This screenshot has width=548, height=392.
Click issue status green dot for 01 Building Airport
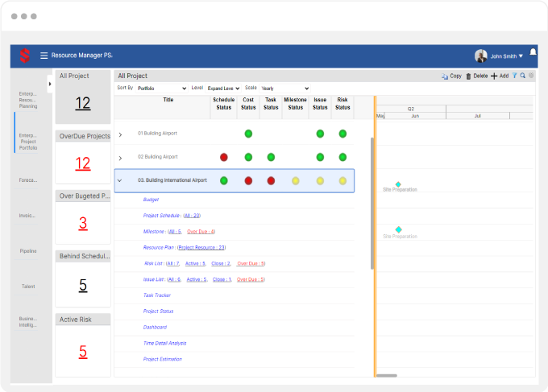(320, 134)
